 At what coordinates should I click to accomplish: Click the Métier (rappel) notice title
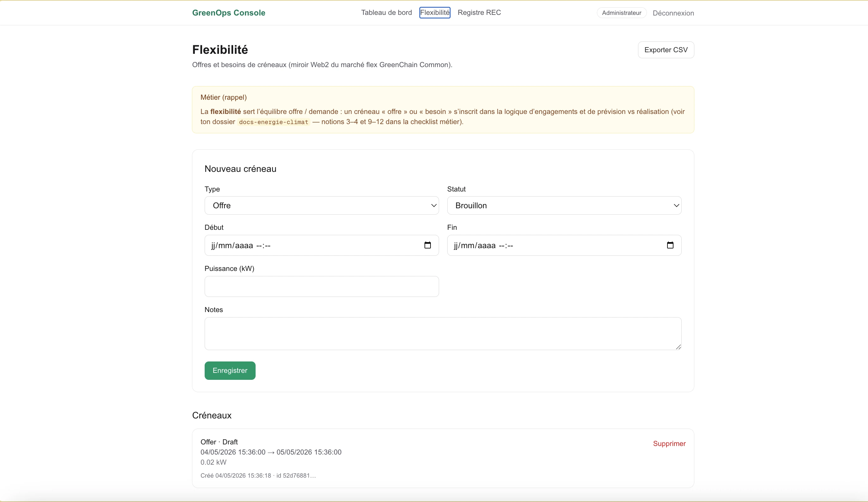(x=224, y=97)
